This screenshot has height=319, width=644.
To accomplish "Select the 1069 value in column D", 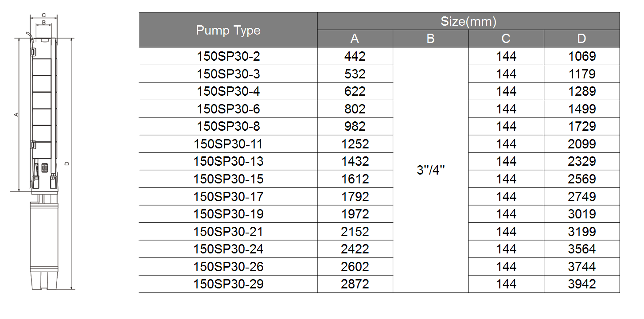I will tap(582, 56).
